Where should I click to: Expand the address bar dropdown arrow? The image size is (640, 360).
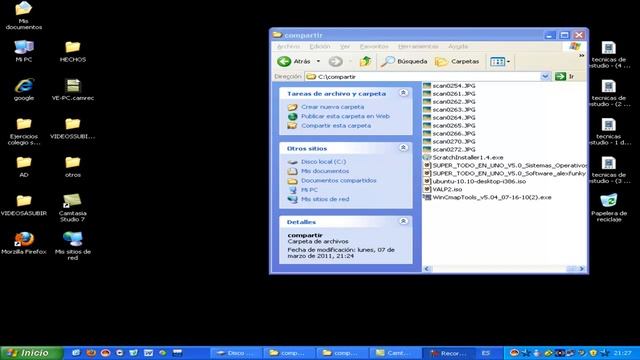click(x=545, y=77)
